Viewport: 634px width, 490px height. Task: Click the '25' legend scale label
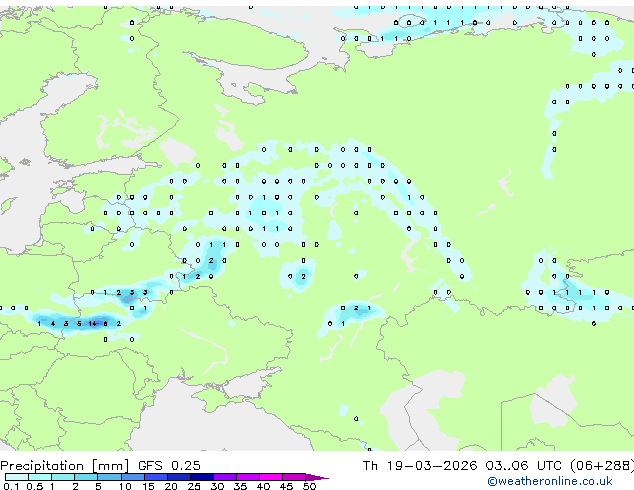[x=194, y=486]
